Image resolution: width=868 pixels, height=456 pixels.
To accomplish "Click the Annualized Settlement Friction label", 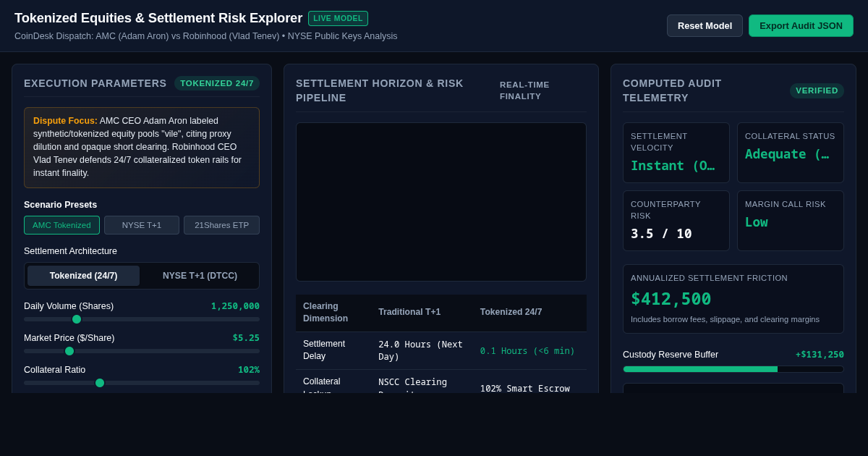I will 709,278.
